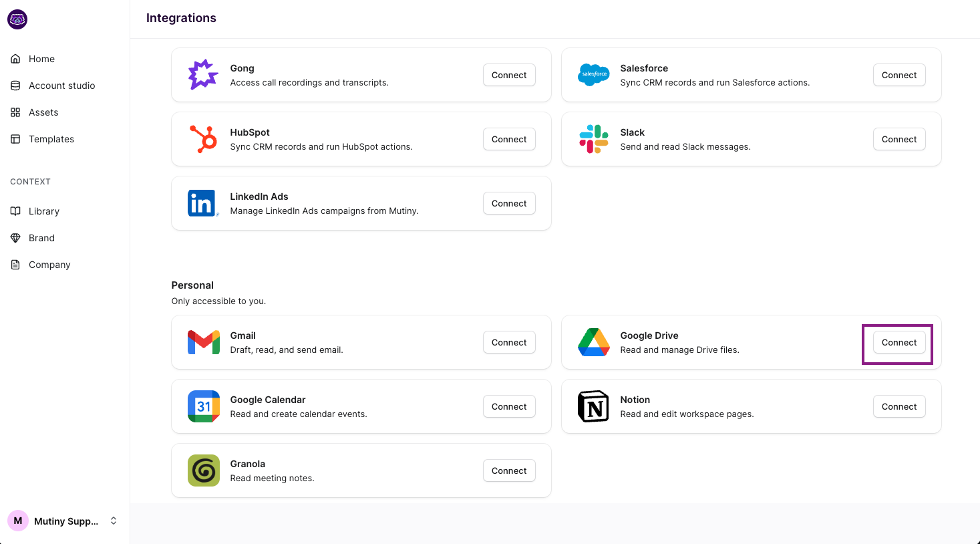The height and width of the screenshot is (544, 980).
Task: Connect the Notion integration
Action: click(x=899, y=406)
